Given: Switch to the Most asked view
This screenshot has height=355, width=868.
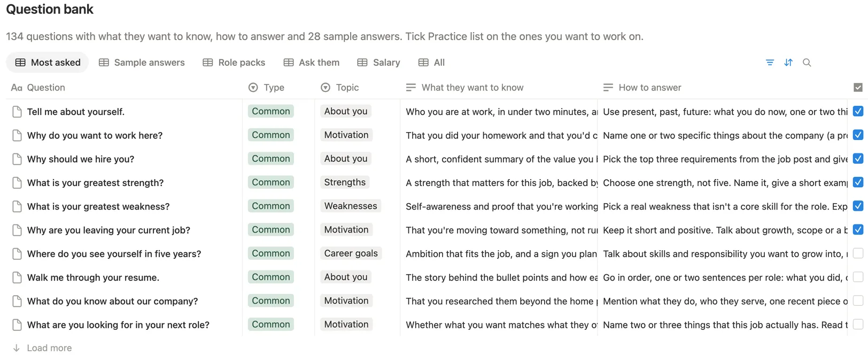Looking at the screenshot, I should [48, 63].
